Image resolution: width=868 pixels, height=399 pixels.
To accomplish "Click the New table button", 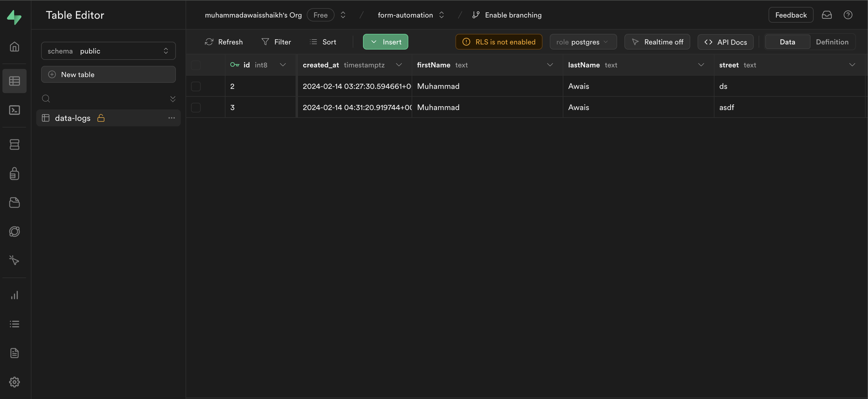I will click(x=108, y=74).
